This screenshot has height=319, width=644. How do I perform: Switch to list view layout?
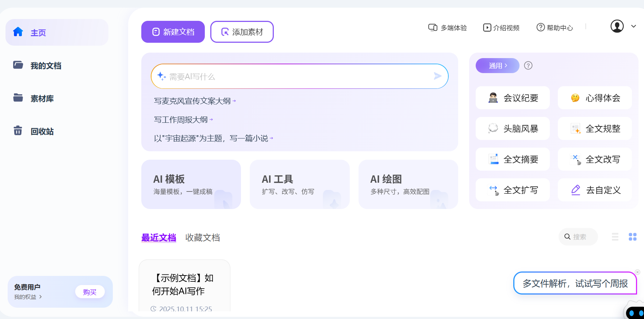tap(615, 237)
